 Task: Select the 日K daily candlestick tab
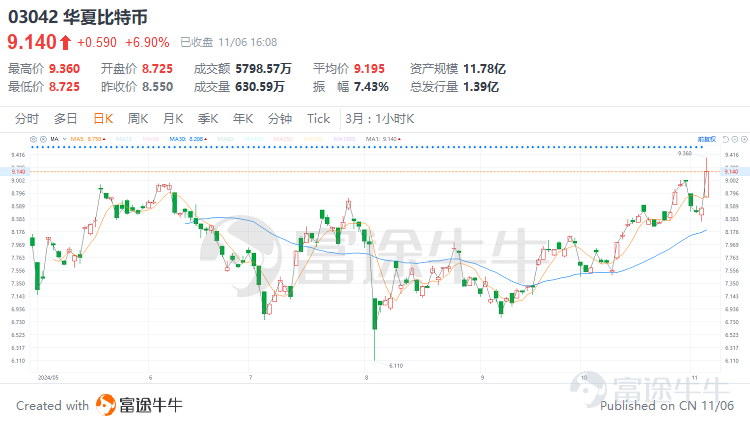[x=103, y=119]
